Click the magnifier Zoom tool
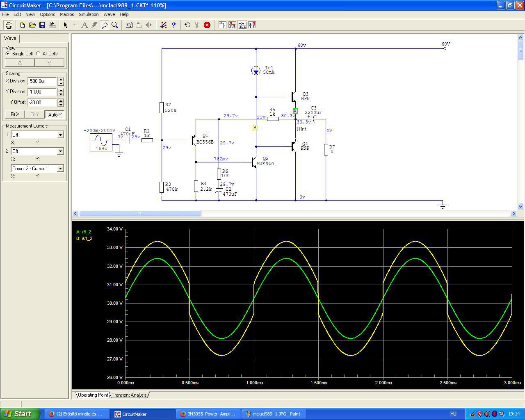This screenshot has height=420, width=525. coord(115,25)
